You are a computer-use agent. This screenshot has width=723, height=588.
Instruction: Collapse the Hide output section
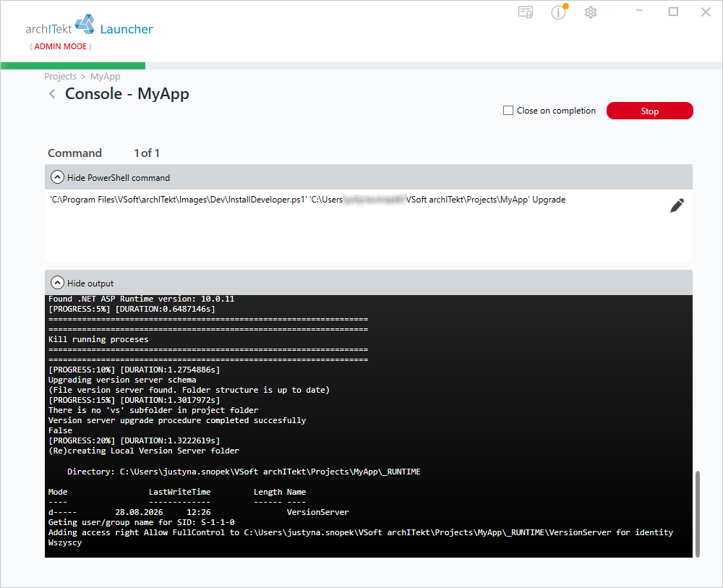[57, 283]
